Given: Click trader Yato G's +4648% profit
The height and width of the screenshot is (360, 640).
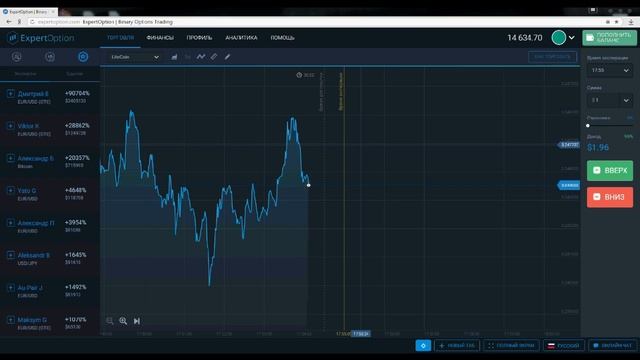Looking at the screenshot, I should (x=76, y=190).
